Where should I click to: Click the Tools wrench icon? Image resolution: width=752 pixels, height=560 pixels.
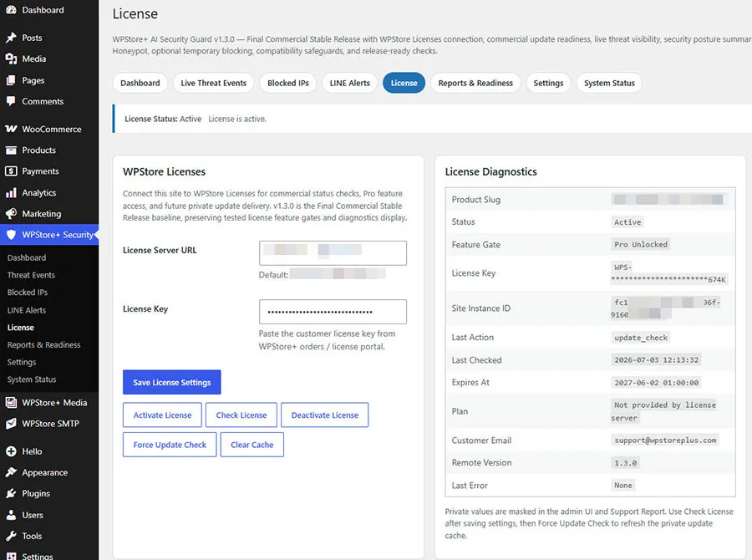click(11, 536)
